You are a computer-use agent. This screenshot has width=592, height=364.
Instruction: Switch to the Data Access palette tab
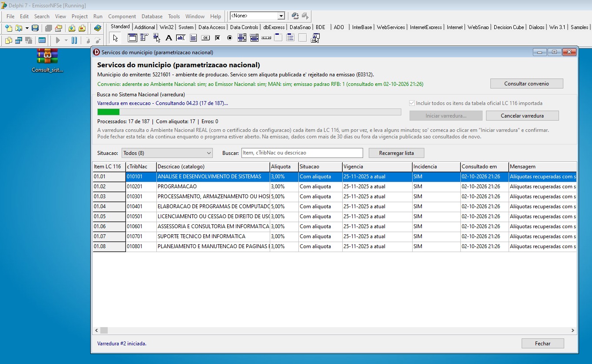pos(212,27)
